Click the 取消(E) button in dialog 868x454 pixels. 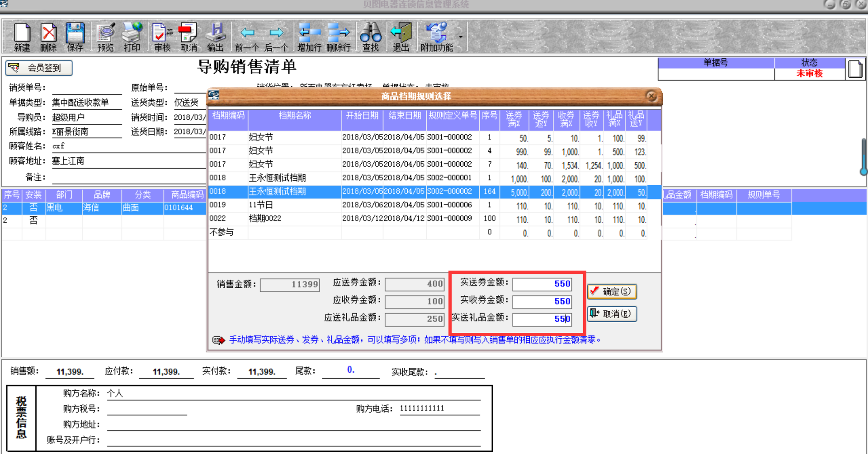pos(612,314)
